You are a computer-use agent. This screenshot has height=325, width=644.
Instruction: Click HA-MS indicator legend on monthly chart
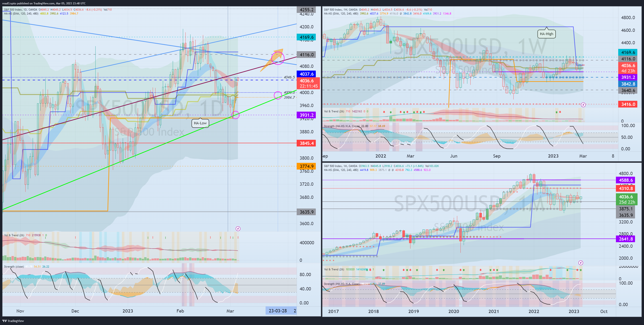point(341,170)
